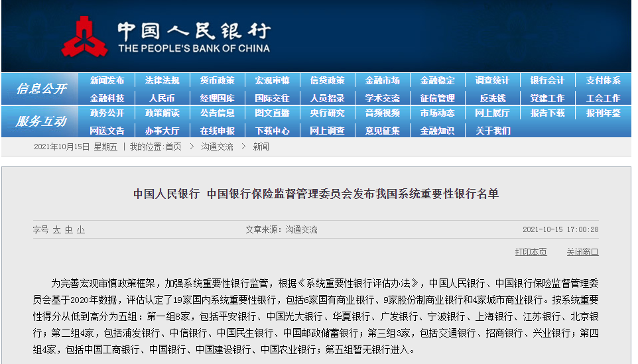This screenshot has height=364, width=638.
Task: Click THE PEOPLE'S BANK OF CHINA banner text
Action: tap(194, 48)
